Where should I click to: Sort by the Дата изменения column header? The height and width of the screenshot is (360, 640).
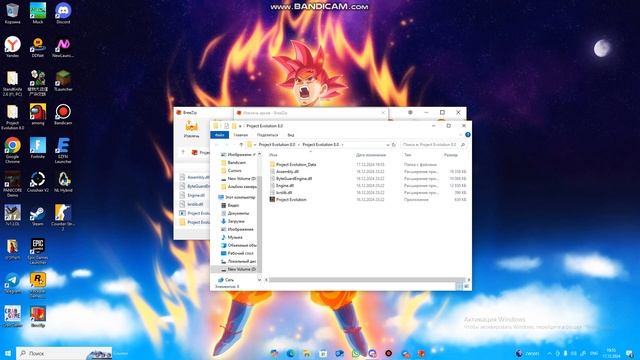371,155
